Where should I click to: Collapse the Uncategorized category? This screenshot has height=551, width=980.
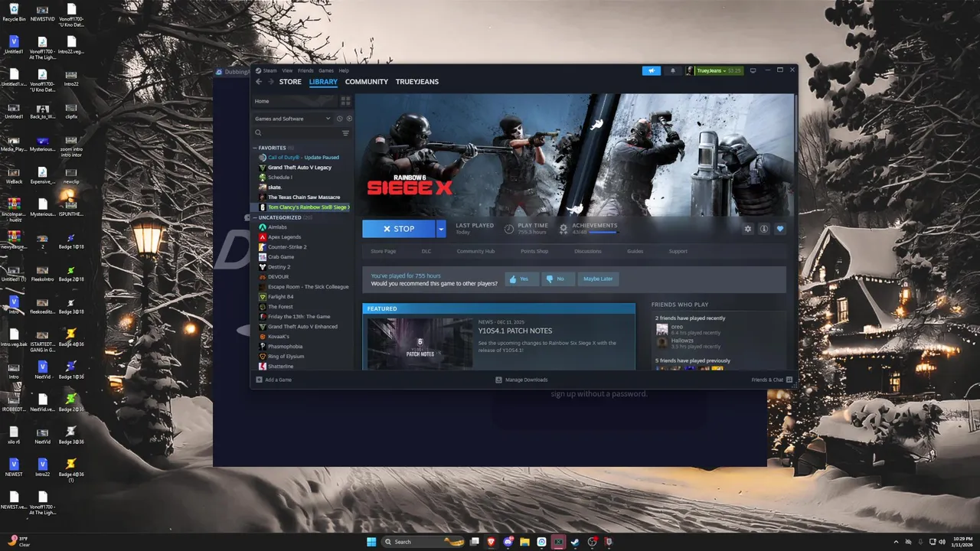(256, 217)
